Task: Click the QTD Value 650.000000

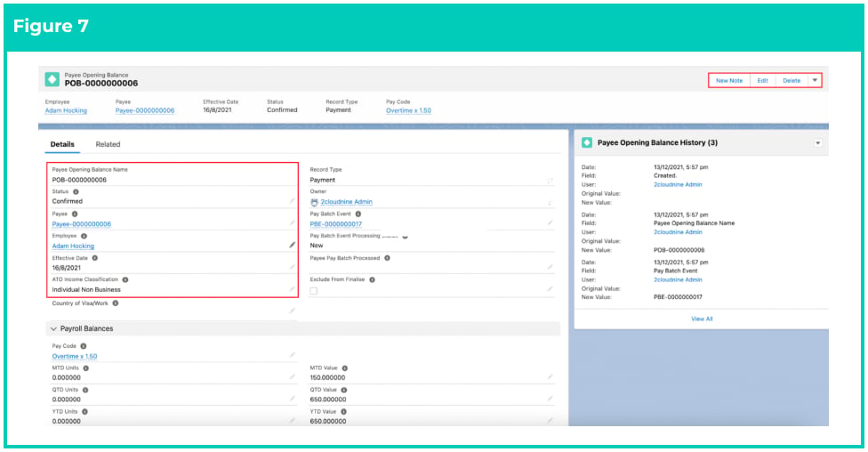Action: tap(327, 399)
